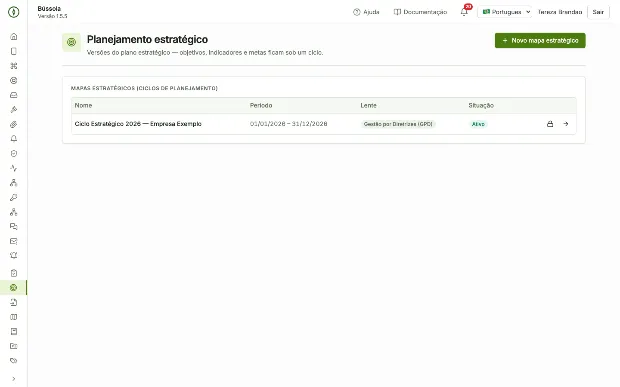Open the sidebar bell alerts icon
This screenshot has height=387, width=620.
click(13, 139)
